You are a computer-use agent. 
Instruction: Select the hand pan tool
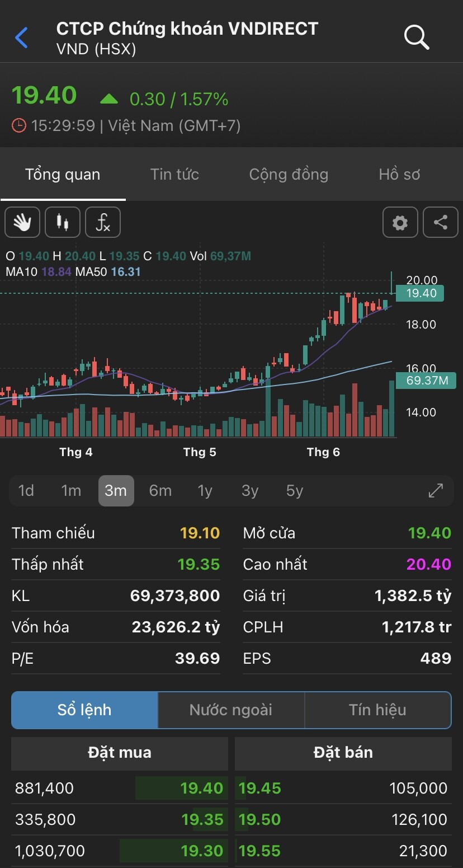click(x=22, y=222)
